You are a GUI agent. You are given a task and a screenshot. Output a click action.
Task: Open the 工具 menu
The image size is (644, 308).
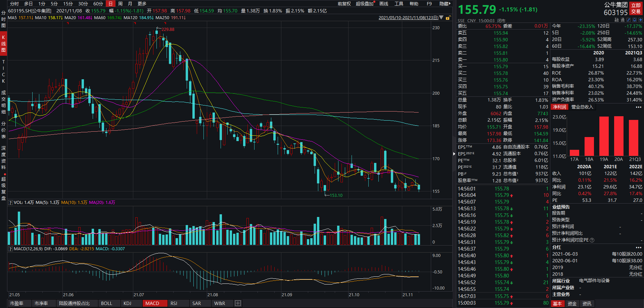pos(399,4)
